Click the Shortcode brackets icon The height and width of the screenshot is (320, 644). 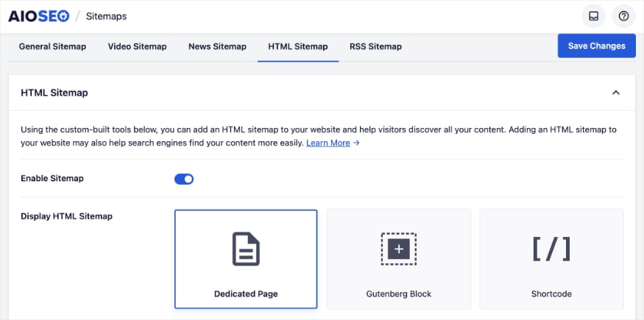tap(551, 249)
